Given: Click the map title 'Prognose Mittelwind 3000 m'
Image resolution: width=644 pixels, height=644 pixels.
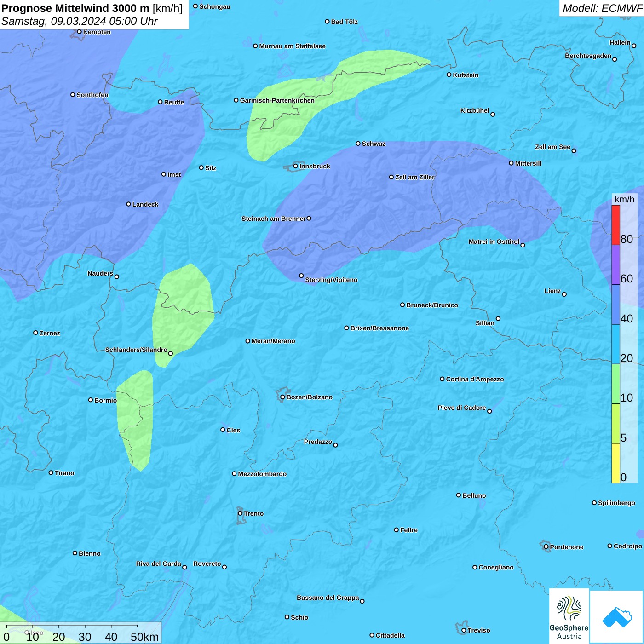Looking at the screenshot, I should coord(75,8).
